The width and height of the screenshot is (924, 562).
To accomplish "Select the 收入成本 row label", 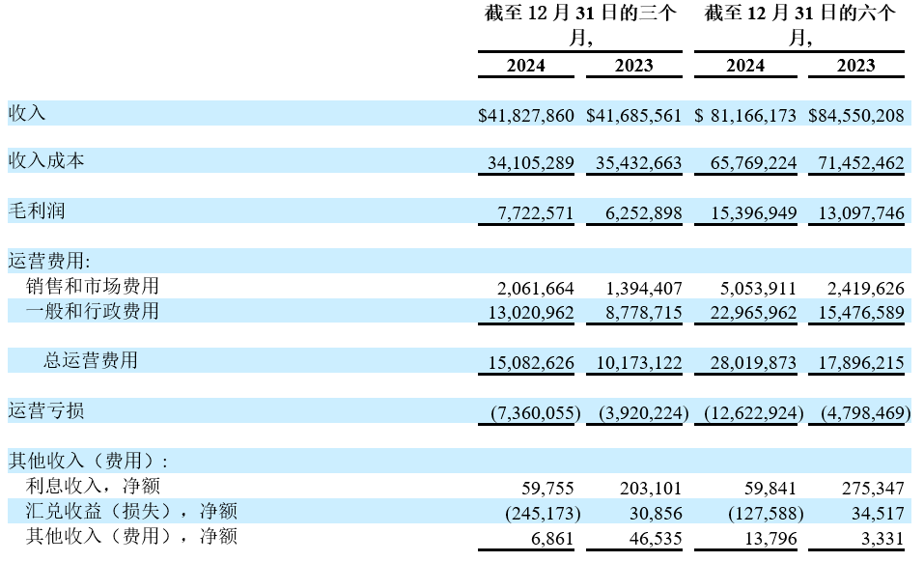I will click(46, 160).
